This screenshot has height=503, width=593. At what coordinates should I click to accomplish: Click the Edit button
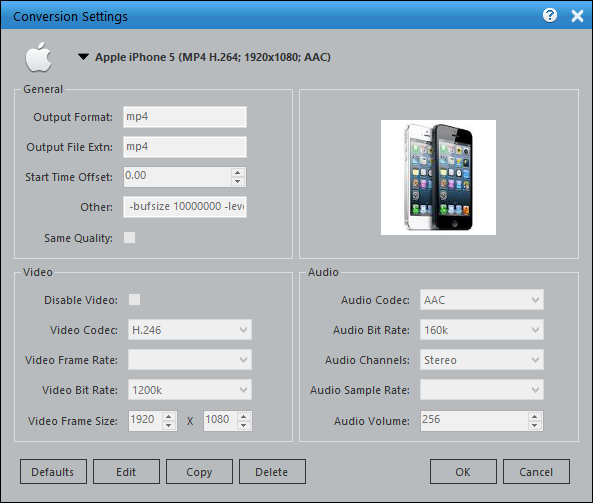point(126,471)
